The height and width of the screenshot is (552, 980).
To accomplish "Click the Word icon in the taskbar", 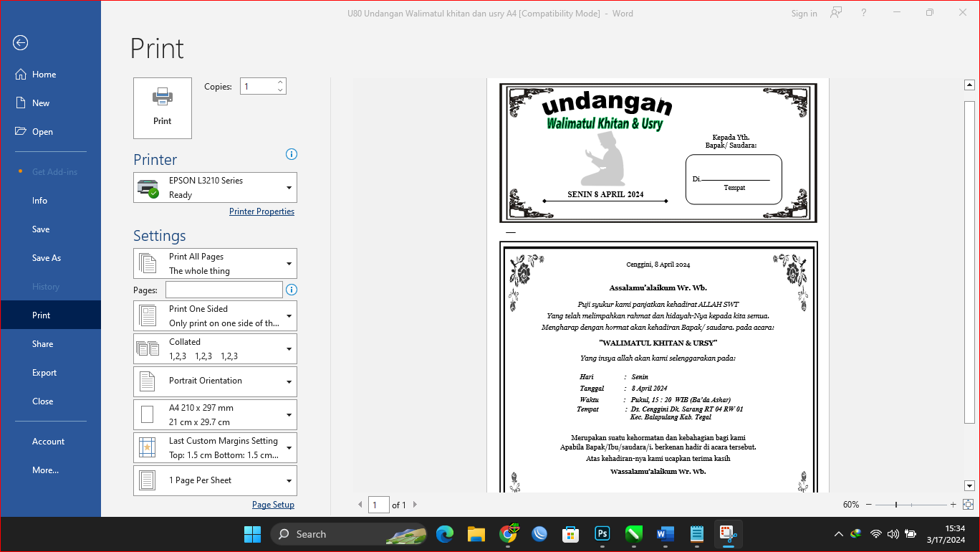I will [x=666, y=534].
